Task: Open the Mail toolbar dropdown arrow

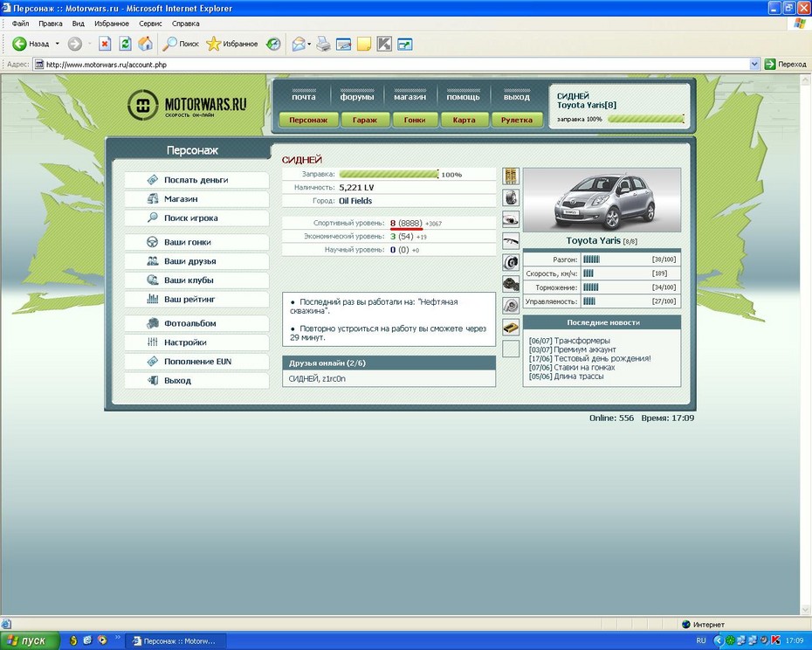Action: (x=309, y=44)
